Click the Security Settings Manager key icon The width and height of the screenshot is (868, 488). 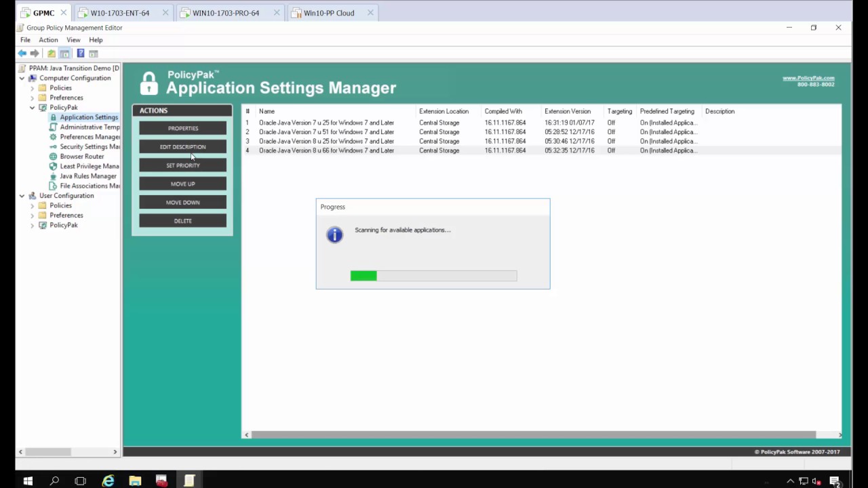(x=54, y=146)
